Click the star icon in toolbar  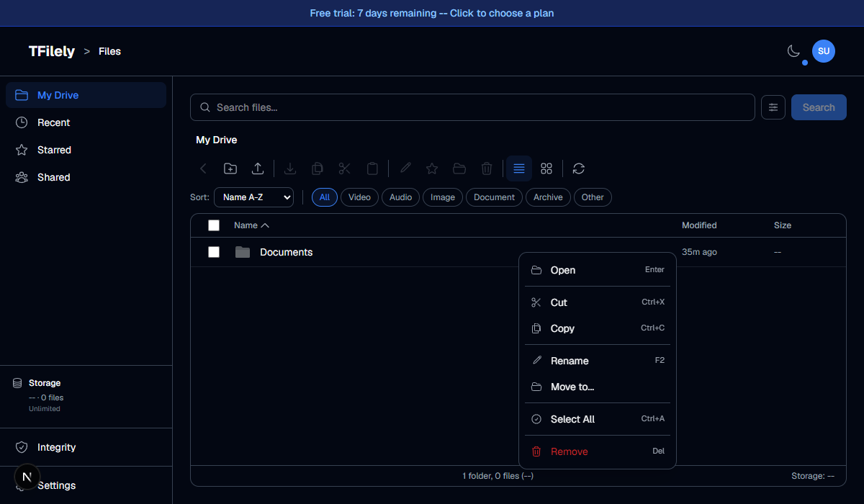coord(432,168)
